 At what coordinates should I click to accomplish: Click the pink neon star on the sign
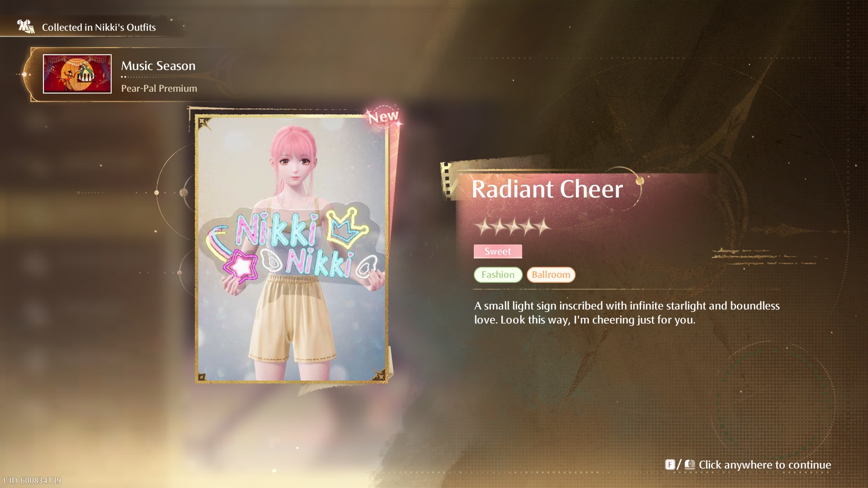tap(241, 267)
